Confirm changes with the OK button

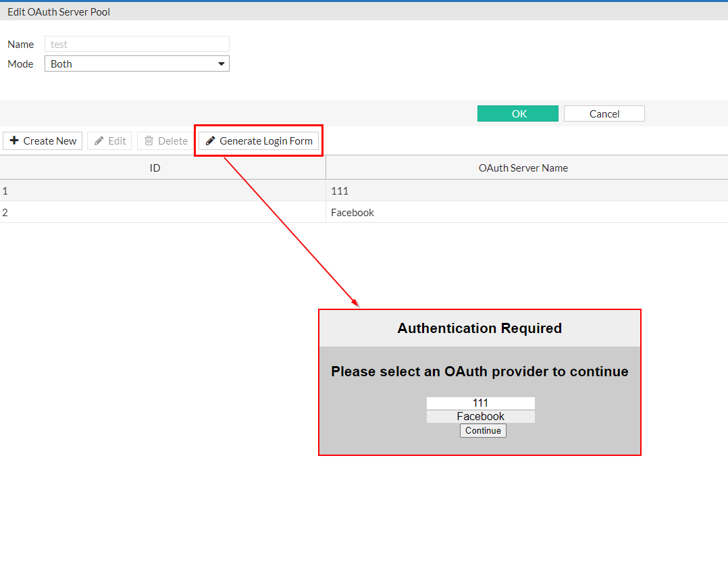pos(518,113)
